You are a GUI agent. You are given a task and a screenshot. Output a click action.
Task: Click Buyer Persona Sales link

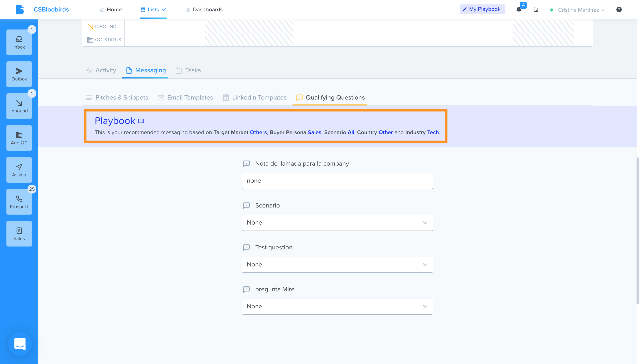314,133
